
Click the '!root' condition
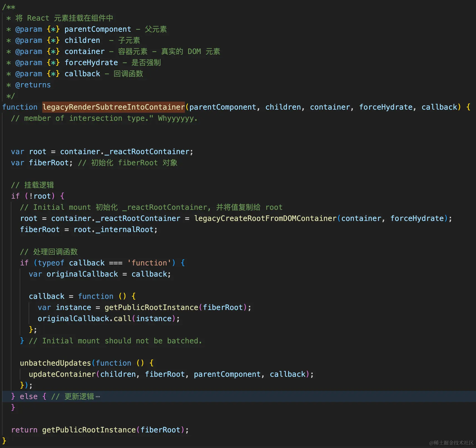(40, 196)
